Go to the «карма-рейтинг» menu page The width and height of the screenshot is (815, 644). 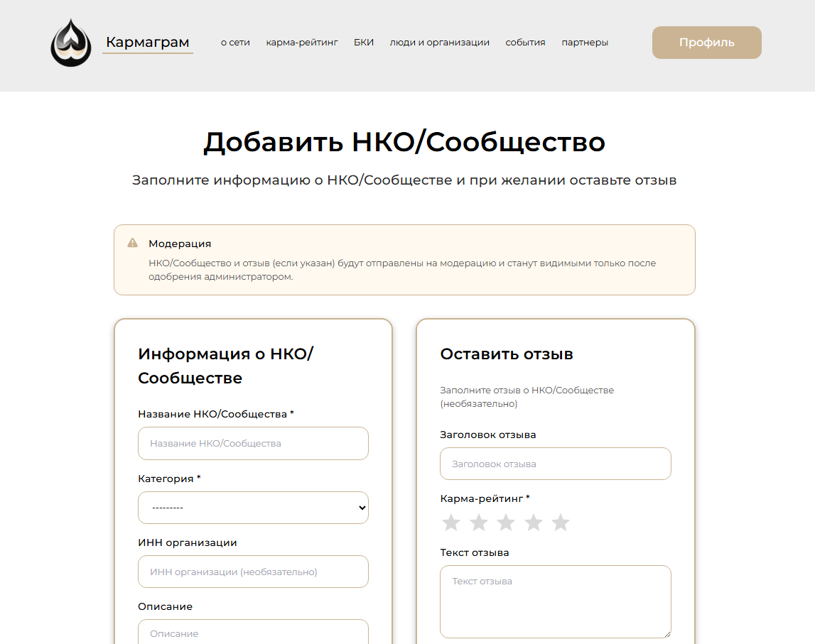click(302, 43)
